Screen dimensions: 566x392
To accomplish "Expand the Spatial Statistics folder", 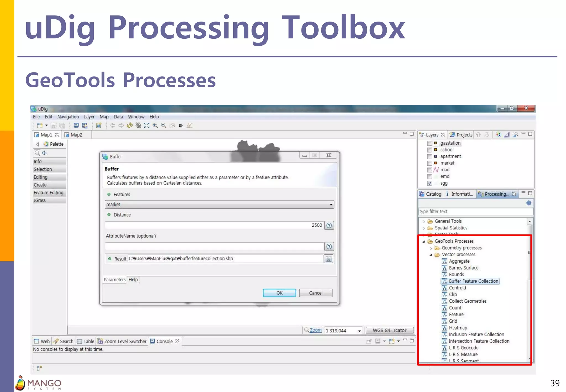I will pyautogui.click(x=424, y=228).
